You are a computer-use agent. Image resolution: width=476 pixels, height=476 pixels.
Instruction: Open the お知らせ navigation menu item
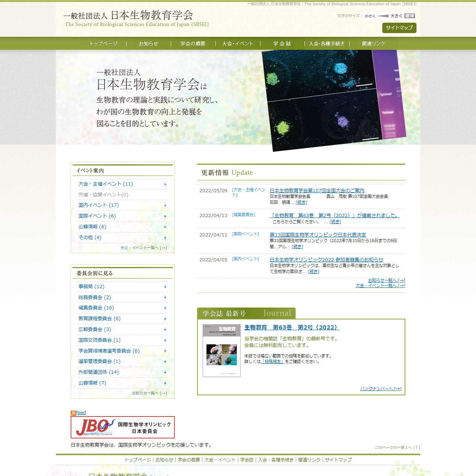[x=148, y=44]
